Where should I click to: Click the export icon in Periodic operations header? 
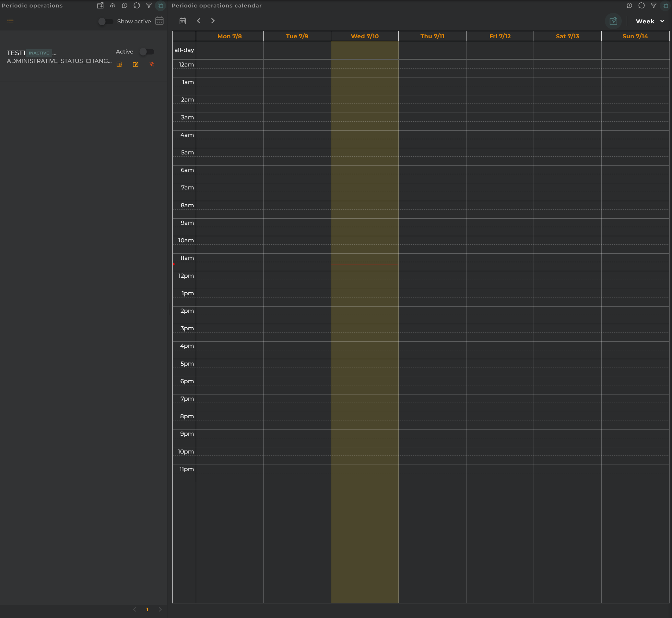pos(100,5)
